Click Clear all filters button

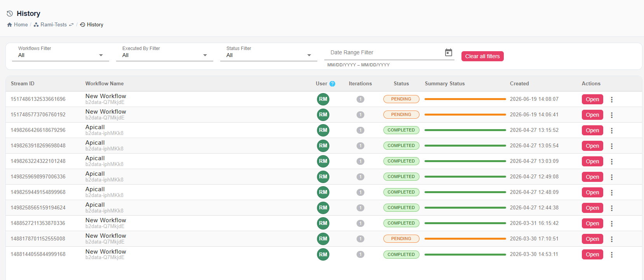point(482,56)
